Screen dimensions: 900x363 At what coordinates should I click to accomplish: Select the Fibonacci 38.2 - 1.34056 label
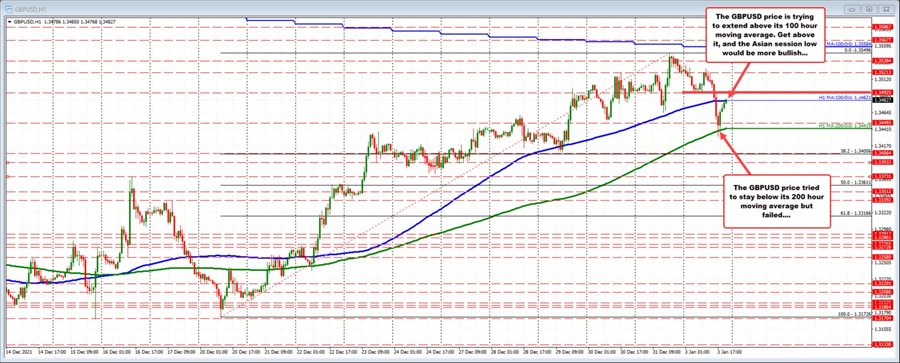click(856, 151)
